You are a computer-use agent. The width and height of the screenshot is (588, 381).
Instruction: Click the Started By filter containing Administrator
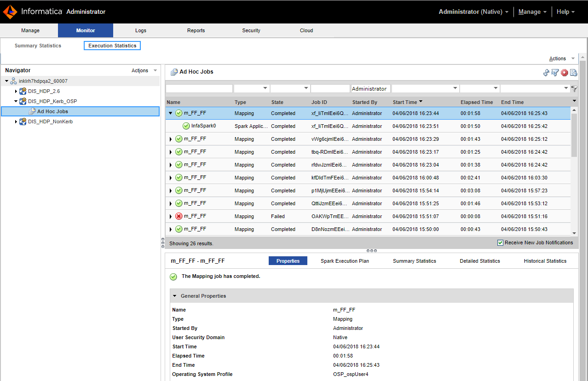coord(371,88)
